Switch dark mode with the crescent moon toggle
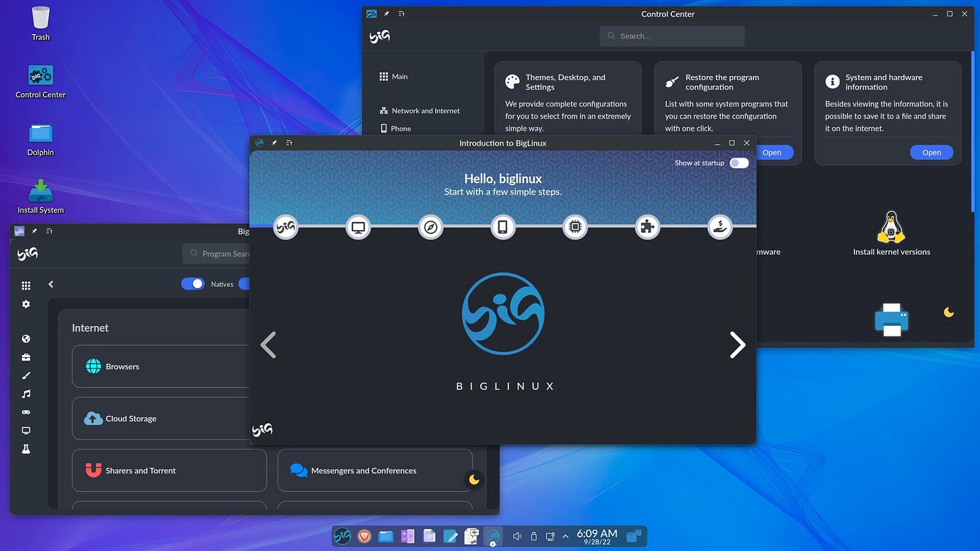This screenshot has width=980, height=551. tap(474, 479)
